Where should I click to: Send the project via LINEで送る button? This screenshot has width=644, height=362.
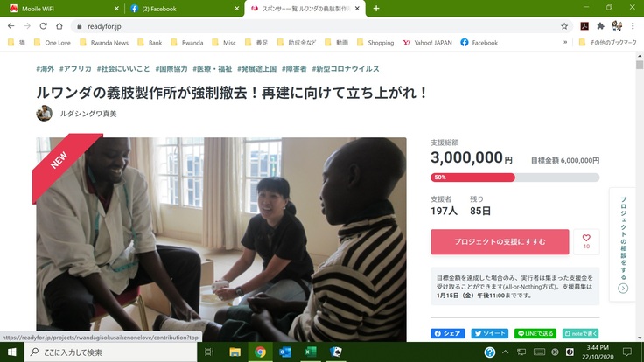(x=535, y=333)
